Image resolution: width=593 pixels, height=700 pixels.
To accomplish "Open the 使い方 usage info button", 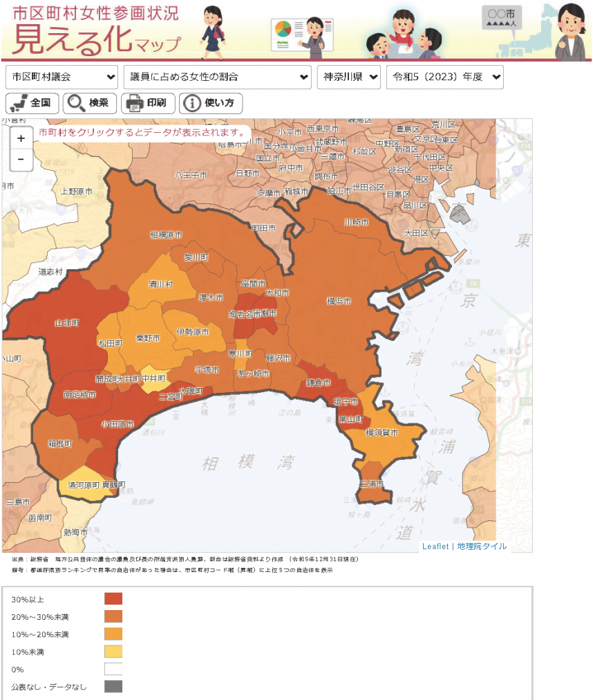I will click(x=211, y=103).
